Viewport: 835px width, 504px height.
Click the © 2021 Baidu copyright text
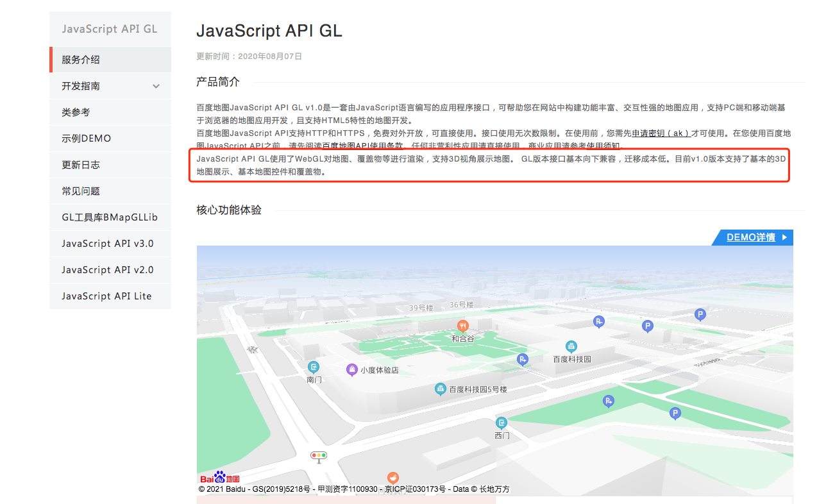(x=223, y=489)
